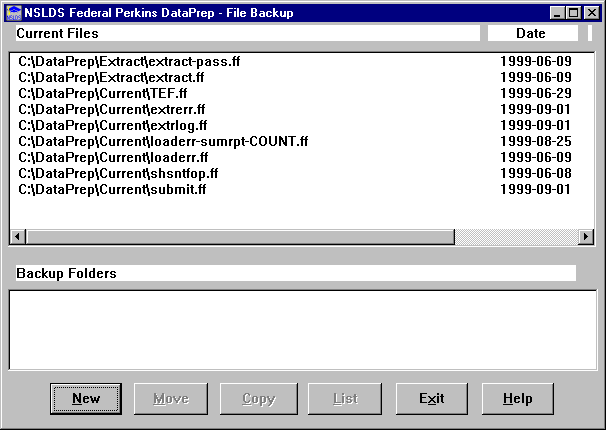
Task: Select the extrlog.ff file row
Action: [301, 126]
